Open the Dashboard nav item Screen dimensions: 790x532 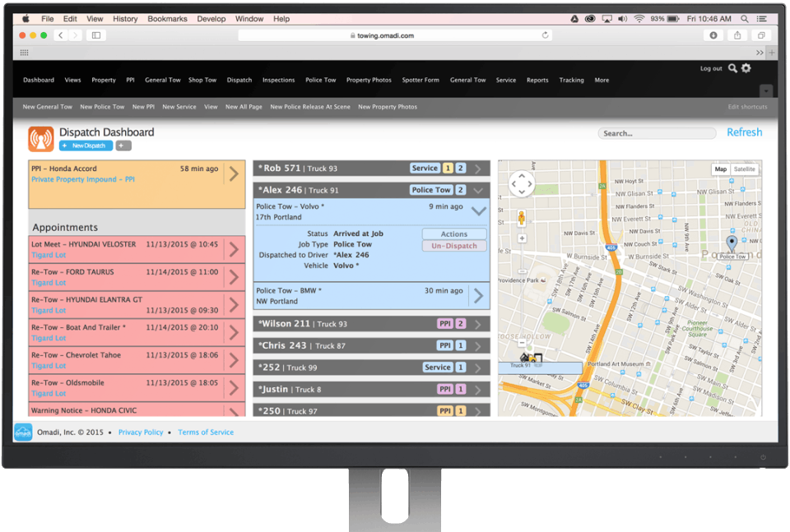pos(39,80)
